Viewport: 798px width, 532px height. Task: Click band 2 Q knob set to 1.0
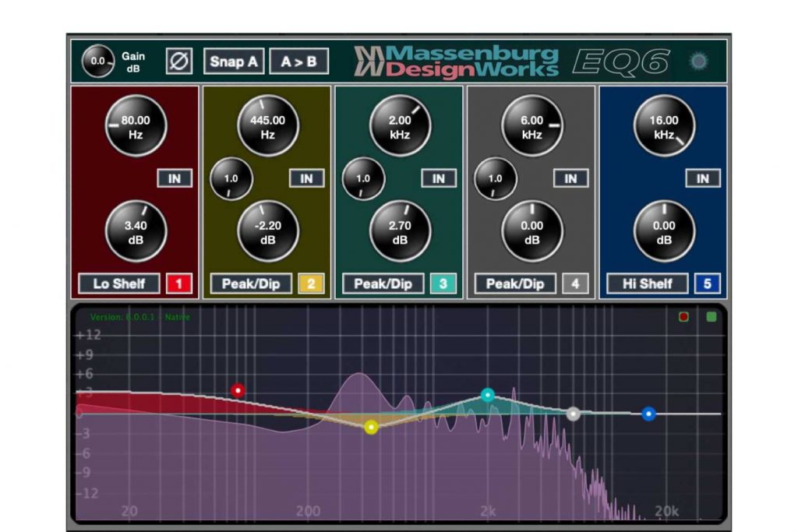click(x=231, y=178)
